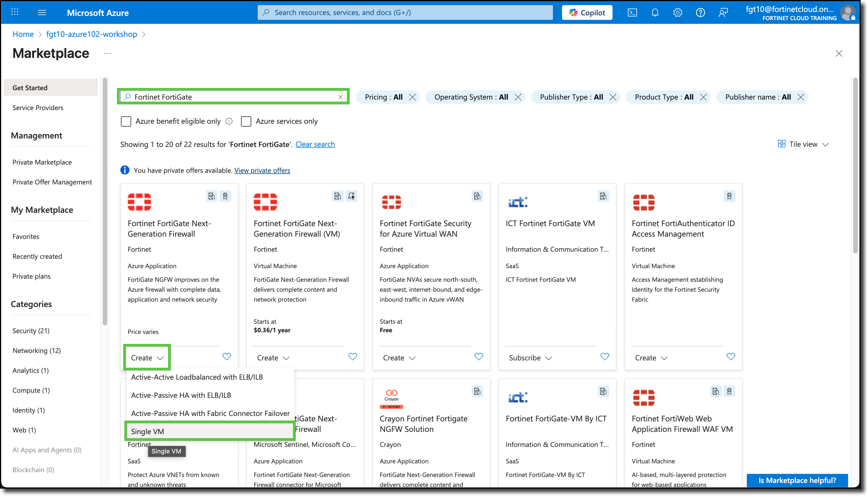Clear the Fortinet FortiGate search box

click(341, 97)
